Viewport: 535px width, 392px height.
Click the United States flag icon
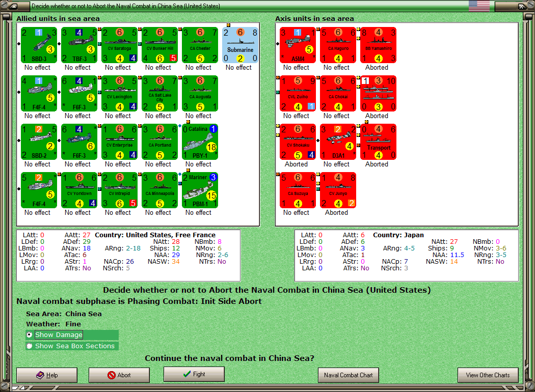pyautogui.click(x=479, y=6)
